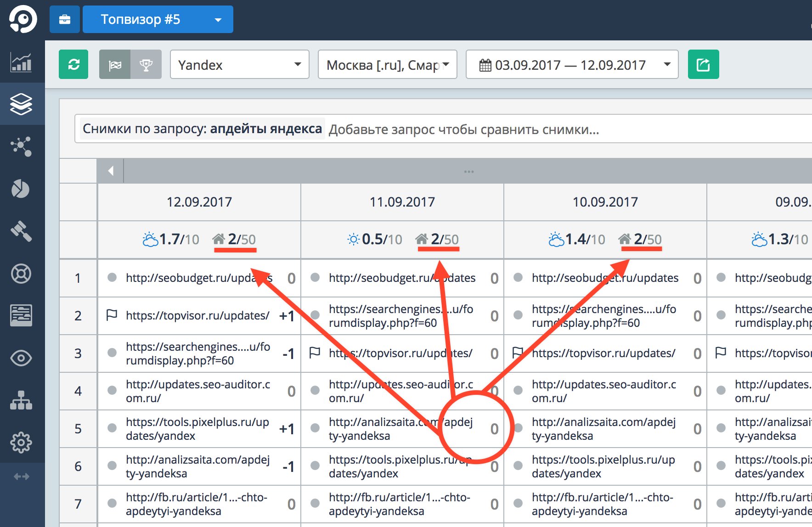Screen dimensions: 812x527
Task: Select the 11.09.2017 column header
Action: [402, 202]
